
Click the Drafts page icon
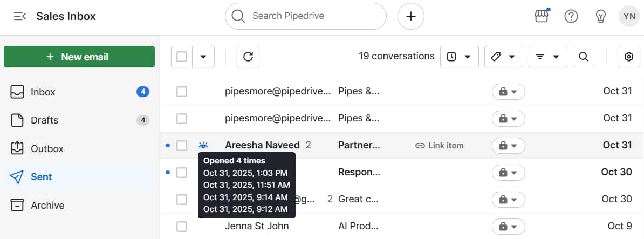coord(17,120)
